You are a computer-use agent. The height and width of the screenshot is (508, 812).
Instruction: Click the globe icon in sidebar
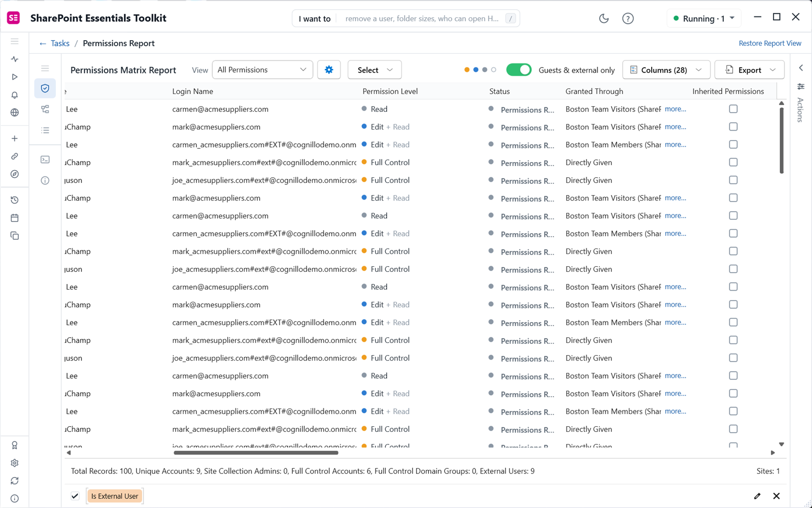point(15,113)
